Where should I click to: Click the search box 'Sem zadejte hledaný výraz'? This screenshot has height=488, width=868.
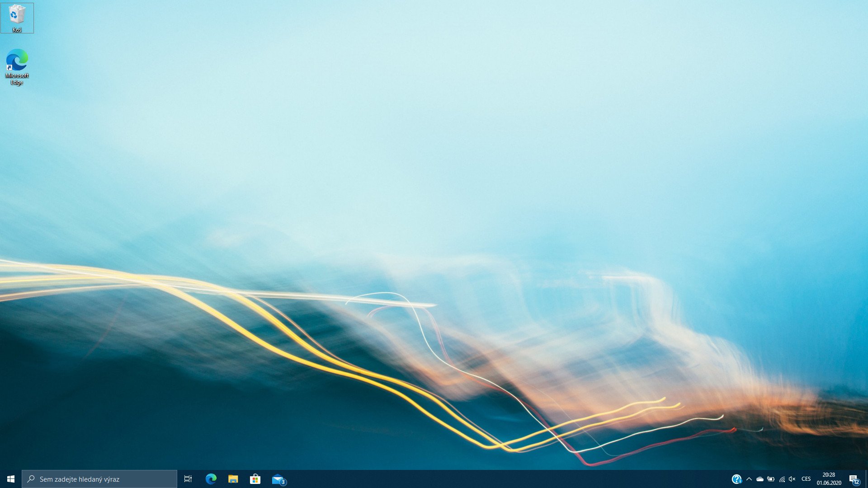99,479
